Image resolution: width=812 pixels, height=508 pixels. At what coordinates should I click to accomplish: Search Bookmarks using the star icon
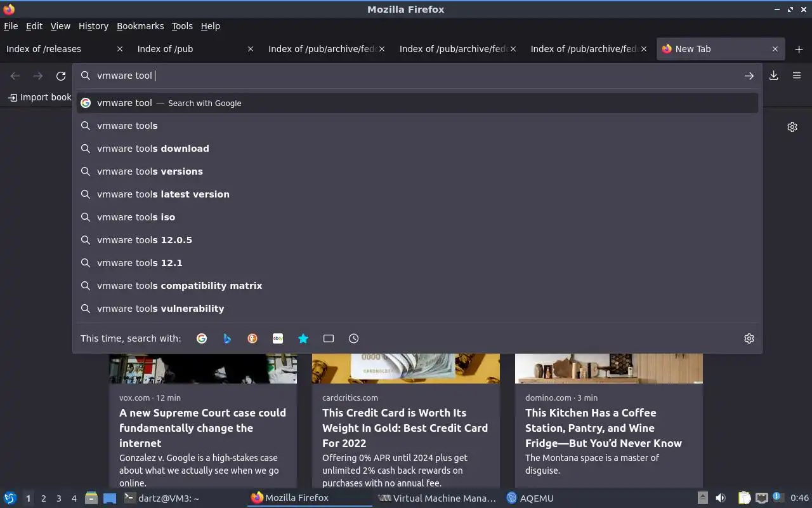pyautogui.click(x=303, y=338)
